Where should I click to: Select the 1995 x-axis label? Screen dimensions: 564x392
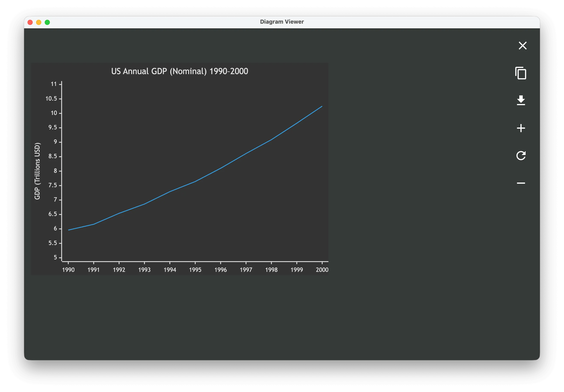point(195,270)
